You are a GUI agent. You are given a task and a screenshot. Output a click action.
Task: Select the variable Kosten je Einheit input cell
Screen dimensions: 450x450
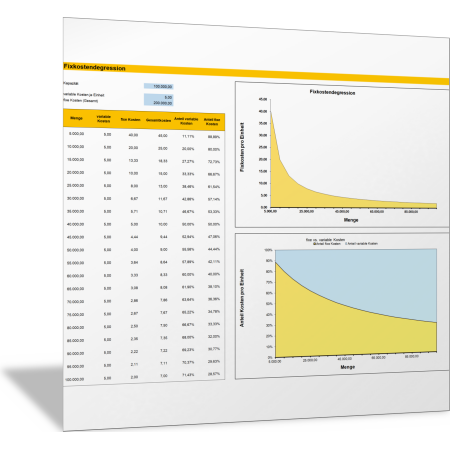(x=158, y=97)
